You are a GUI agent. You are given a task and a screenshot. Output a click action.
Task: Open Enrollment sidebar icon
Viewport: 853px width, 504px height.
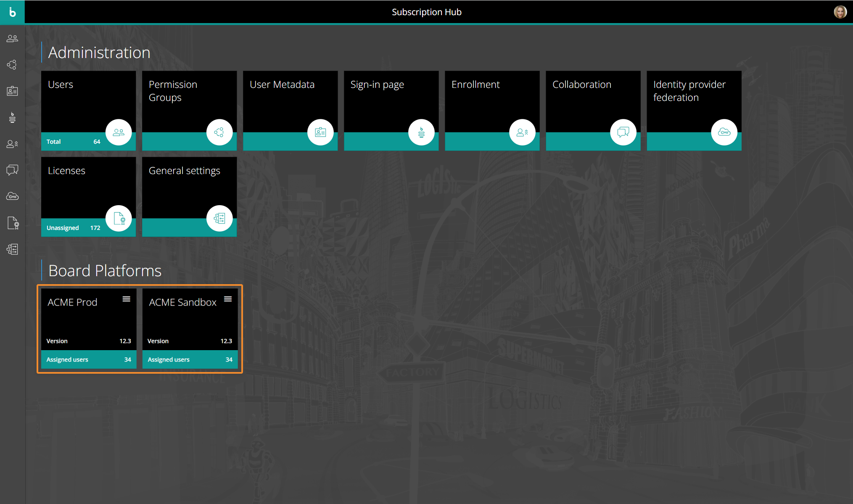click(12, 144)
